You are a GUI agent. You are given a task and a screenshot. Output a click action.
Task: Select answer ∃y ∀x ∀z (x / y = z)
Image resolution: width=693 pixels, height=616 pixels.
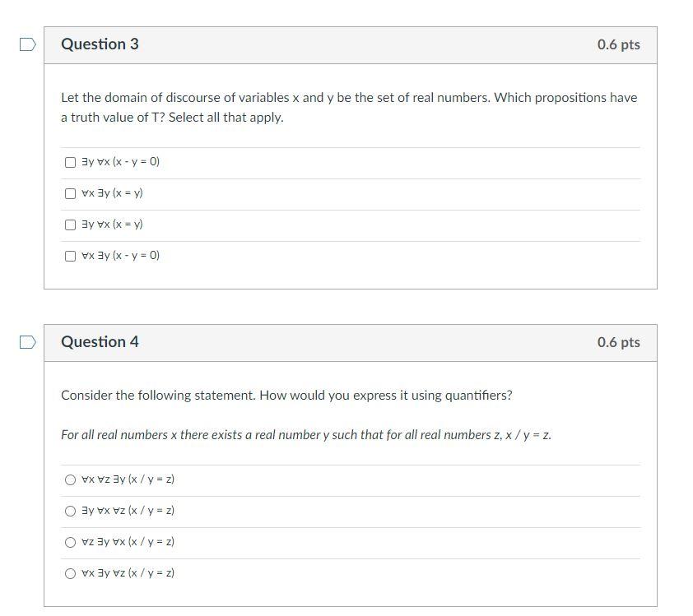[71, 510]
